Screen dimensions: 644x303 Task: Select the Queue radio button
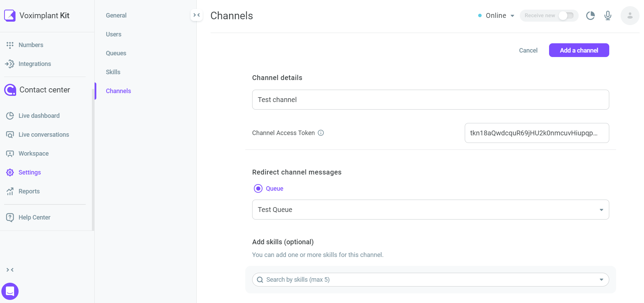click(x=258, y=189)
